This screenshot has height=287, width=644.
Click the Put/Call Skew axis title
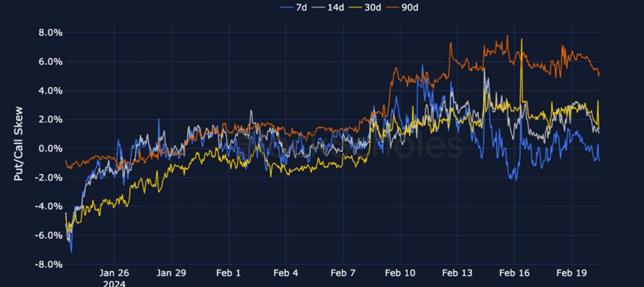[18, 144]
